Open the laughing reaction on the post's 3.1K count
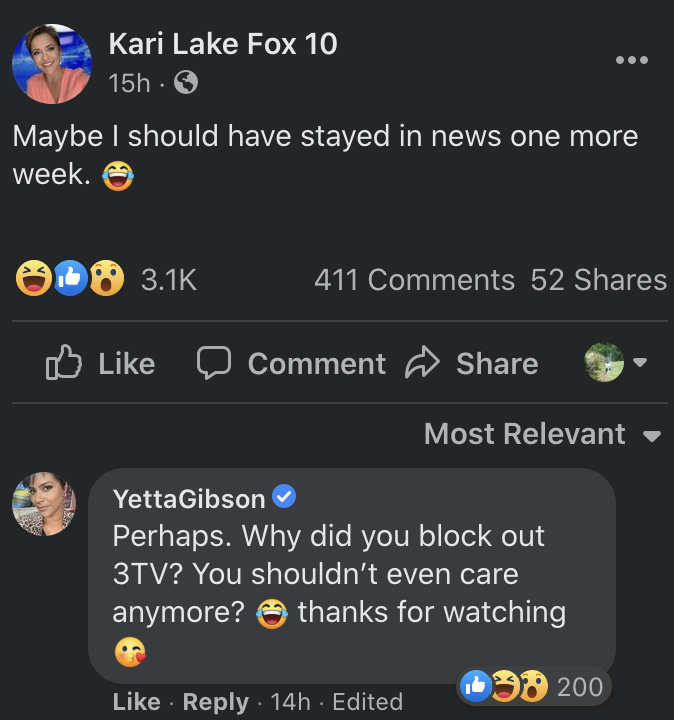This screenshot has height=720, width=674. [34, 278]
